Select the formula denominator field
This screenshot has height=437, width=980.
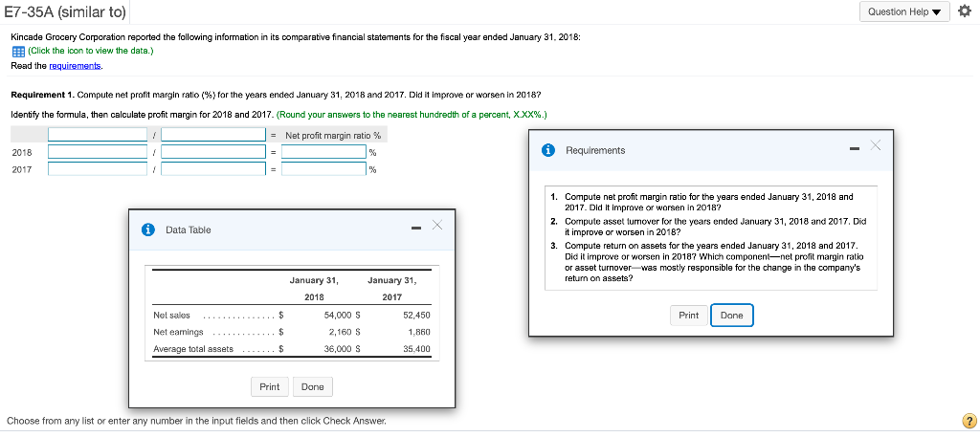coord(213,135)
